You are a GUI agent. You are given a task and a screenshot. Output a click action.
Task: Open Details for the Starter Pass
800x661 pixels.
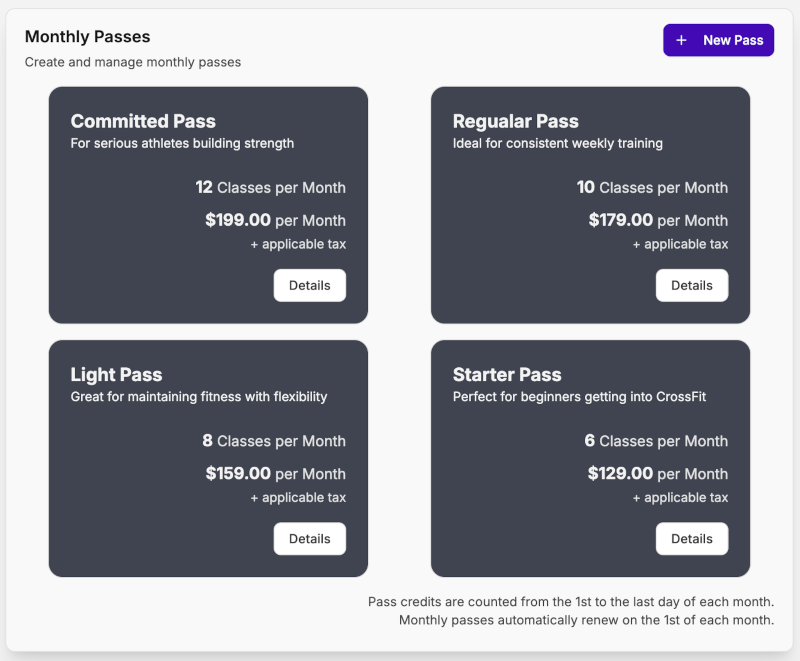(x=692, y=539)
